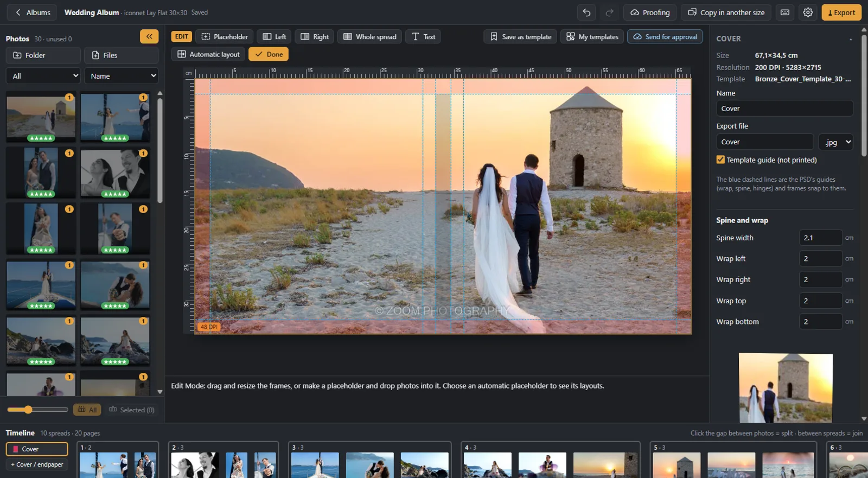Viewport: 868px width, 478px height.
Task: Click the Wrap left input field
Action: [x=820, y=259]
